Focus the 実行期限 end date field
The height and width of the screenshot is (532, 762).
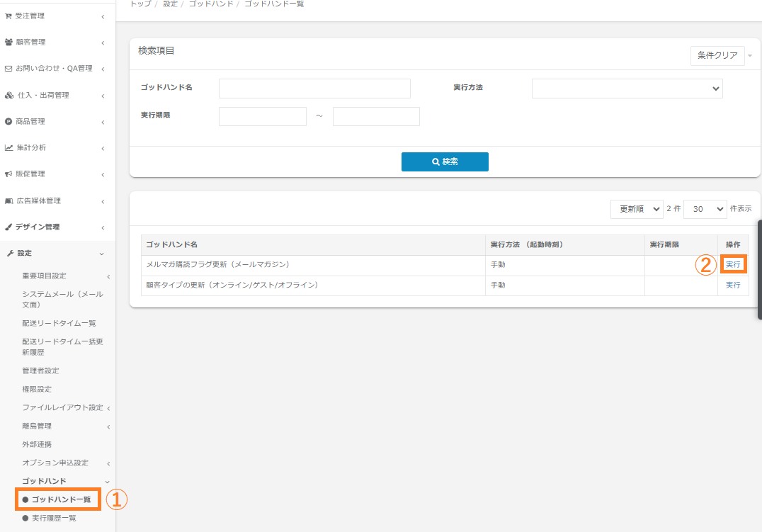coord(376,117)
